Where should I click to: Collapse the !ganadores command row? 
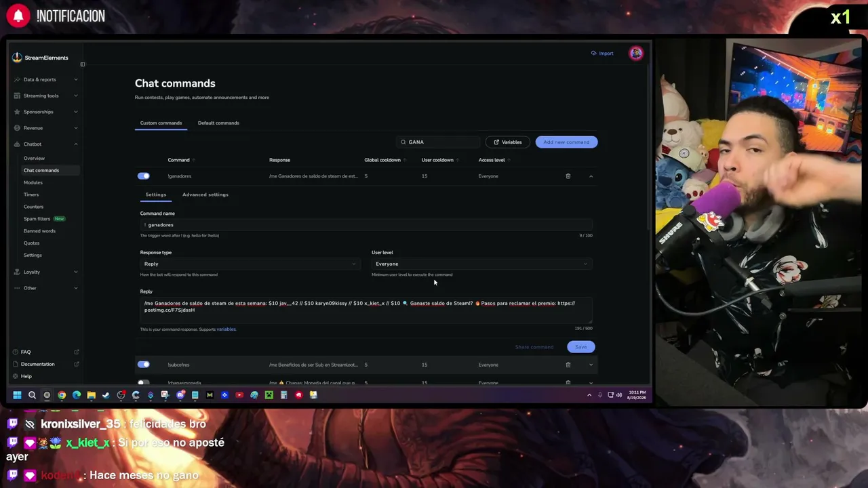point(591,176)
